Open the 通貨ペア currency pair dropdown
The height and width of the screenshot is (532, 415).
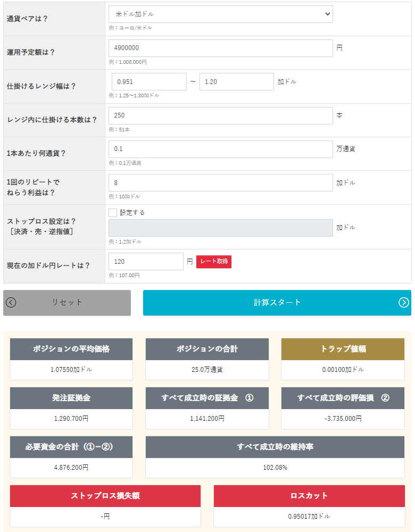click(x=221, y=14)
